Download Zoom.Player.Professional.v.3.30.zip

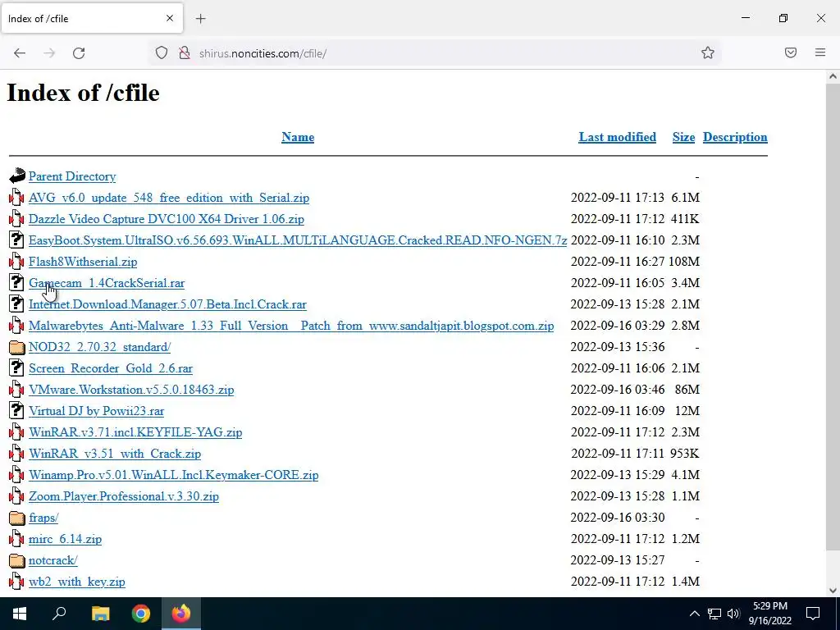click(124, 496)
